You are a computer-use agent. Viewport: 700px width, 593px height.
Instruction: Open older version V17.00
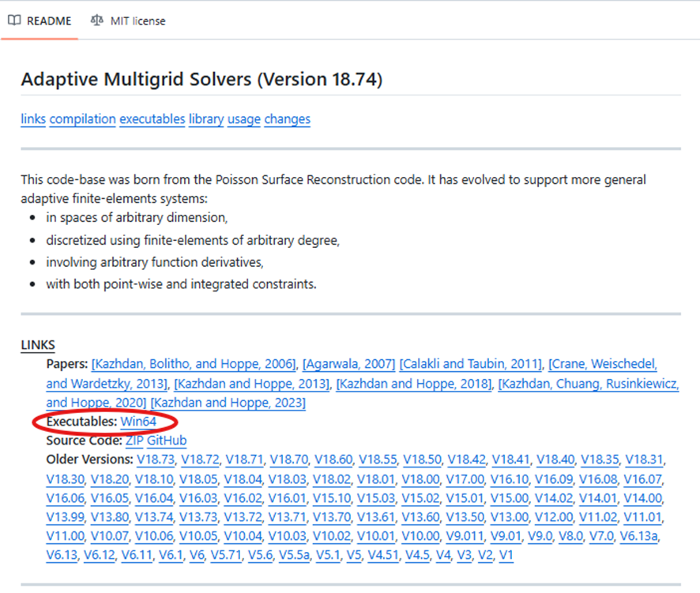[x=465, y=479]
